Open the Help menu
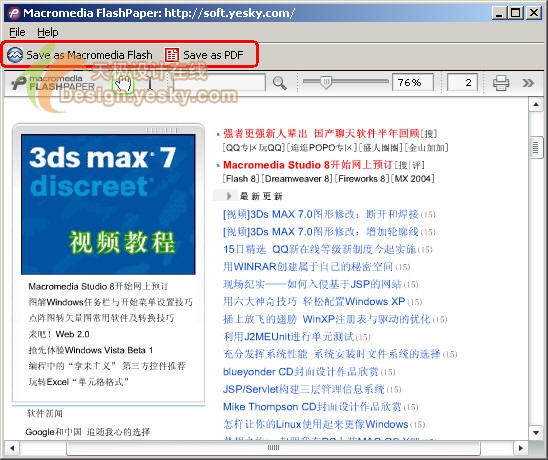The height and width of the screenshot is (460, 548). pos(48,32)
